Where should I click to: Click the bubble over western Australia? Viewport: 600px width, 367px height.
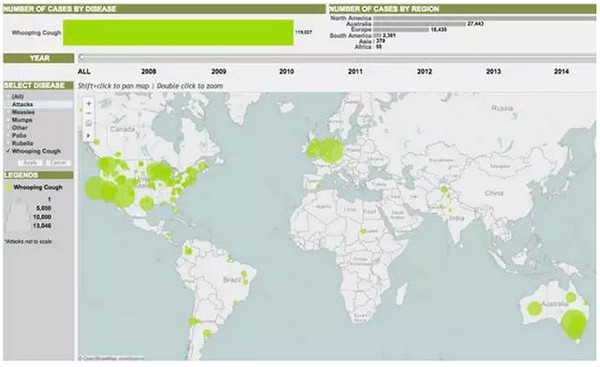[534, 308]
